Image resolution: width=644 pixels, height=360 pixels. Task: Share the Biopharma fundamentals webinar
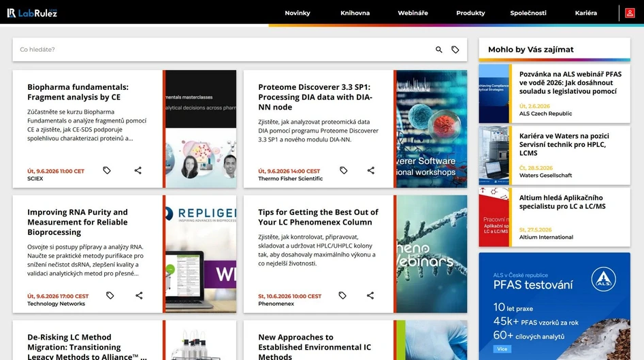tap(138, 170)
